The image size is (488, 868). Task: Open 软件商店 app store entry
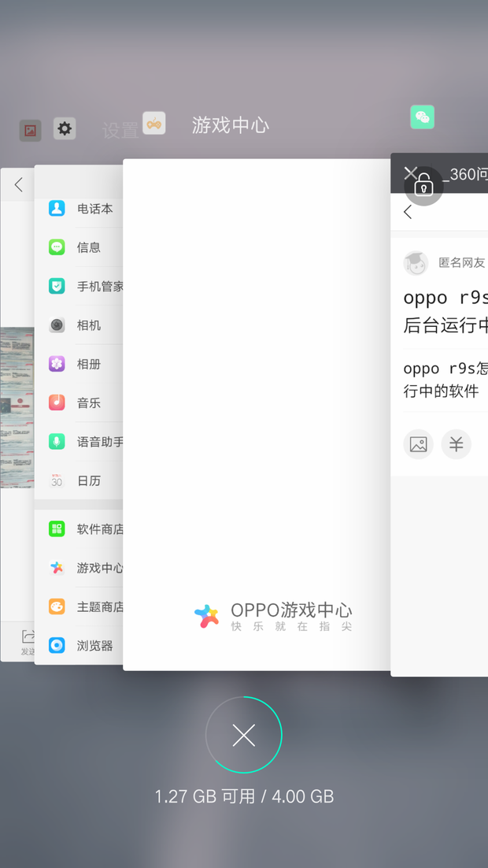pos(79,529)
